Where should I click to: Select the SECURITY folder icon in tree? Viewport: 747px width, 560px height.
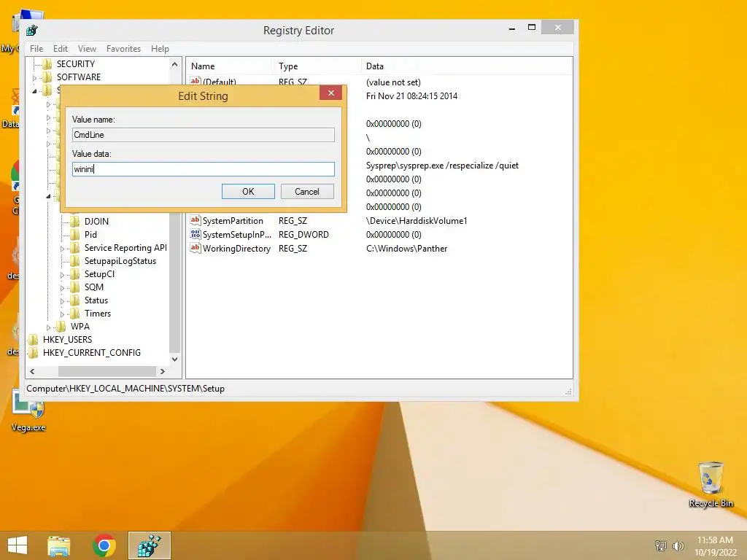point(47,64)
